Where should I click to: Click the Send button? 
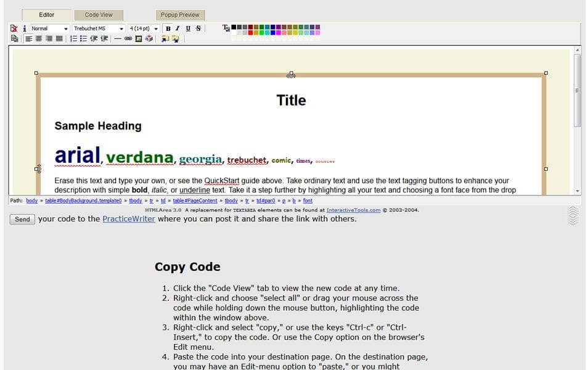coord(22,219)
